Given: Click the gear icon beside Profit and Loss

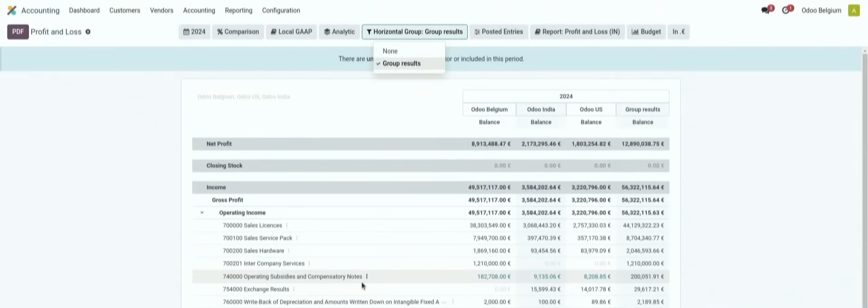Looking at the screenshot, I should click(x=88, y=32).
